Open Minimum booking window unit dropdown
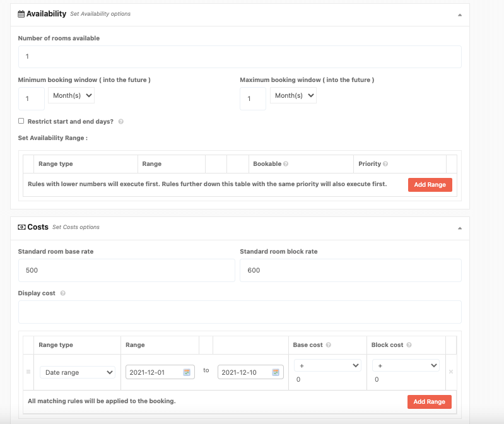The width and height of the screenshot is (504, 424). point(71,96)
